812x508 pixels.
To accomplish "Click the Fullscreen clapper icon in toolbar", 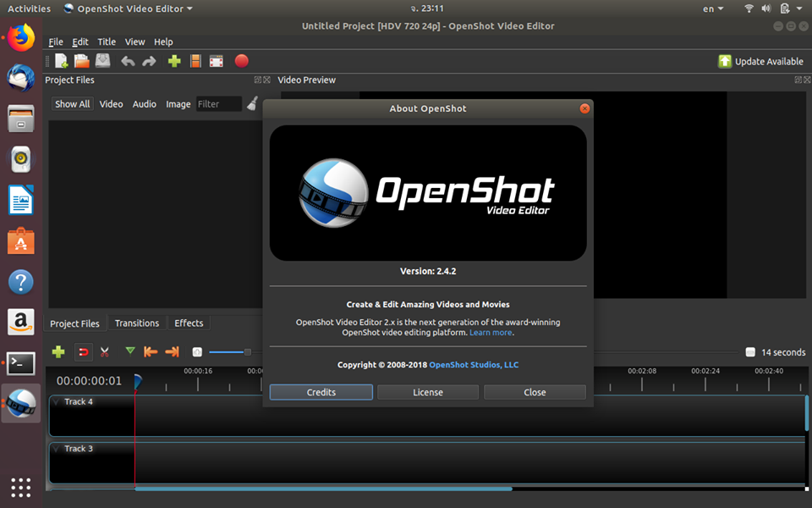I will pos(217,61).
